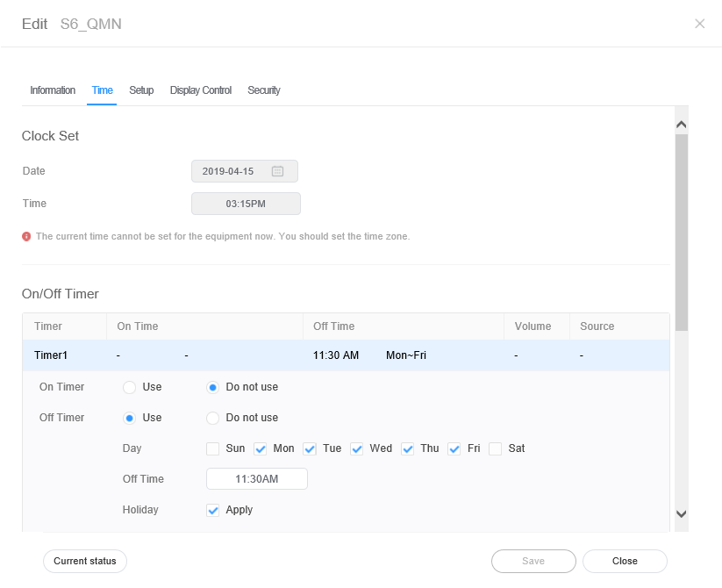Click the Save button
The image size is (722, 588).
tap(533, 561)
